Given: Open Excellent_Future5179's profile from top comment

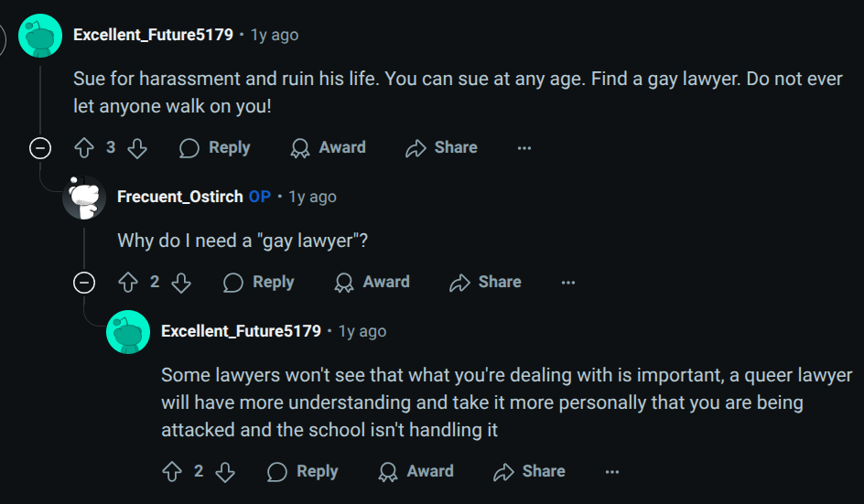Looking at the screenshot, I should (152, 35).
